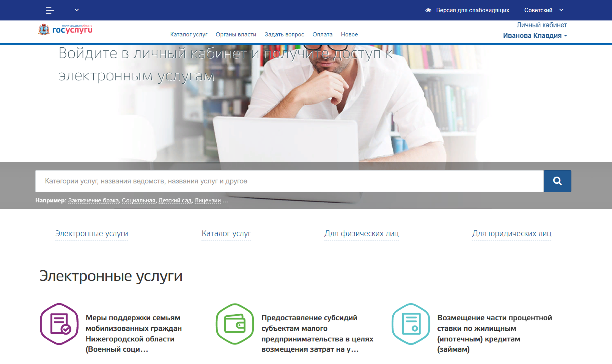Open 'Задать вопрос' menu item
Image resolution: width=612 pixels, height=364 pixels.
click(284, 35)
